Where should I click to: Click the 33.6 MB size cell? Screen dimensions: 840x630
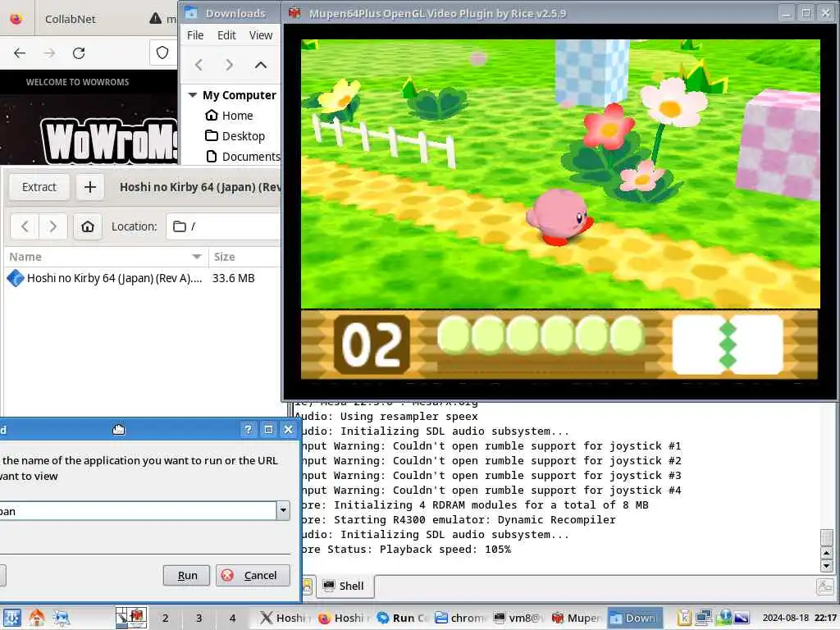233,278
